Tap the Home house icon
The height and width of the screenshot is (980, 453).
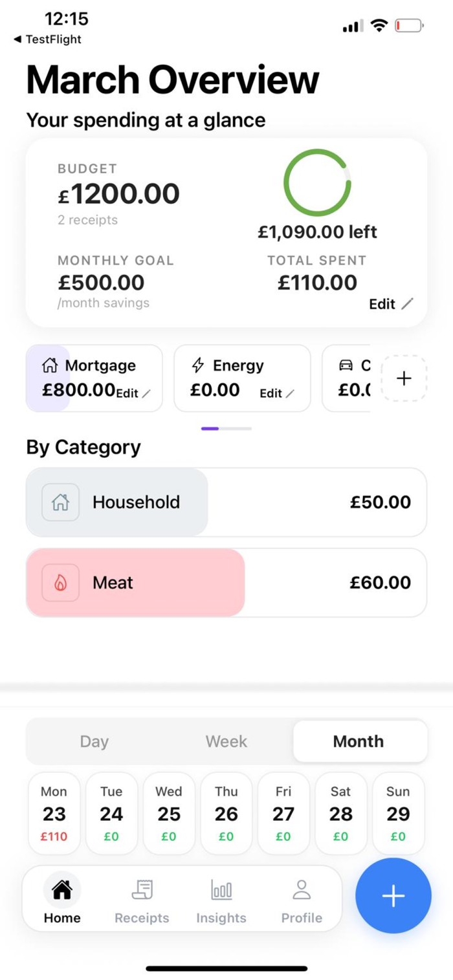[x=62, y=890]
